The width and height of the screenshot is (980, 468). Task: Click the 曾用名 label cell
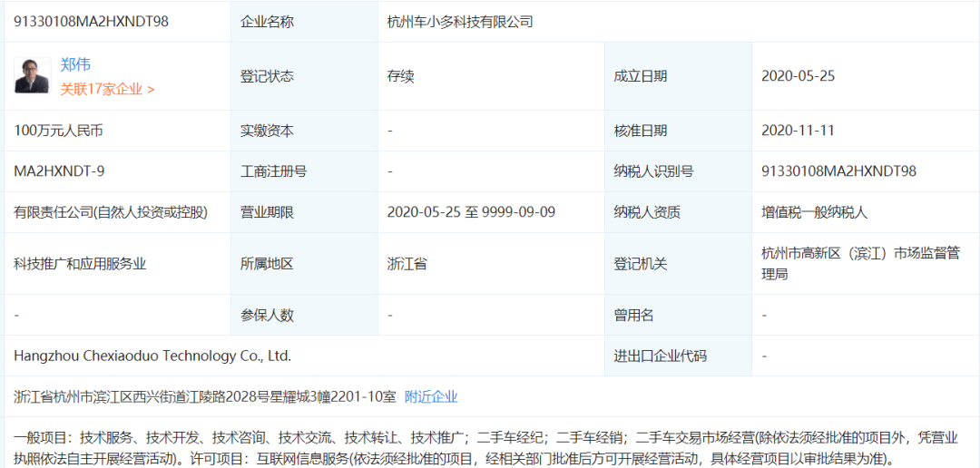point(678,315)
